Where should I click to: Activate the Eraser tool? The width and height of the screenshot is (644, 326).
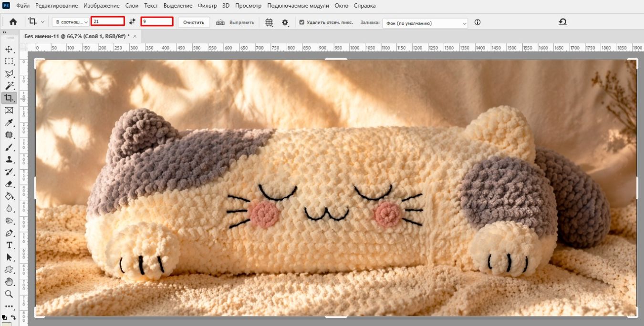coord(9,184)
